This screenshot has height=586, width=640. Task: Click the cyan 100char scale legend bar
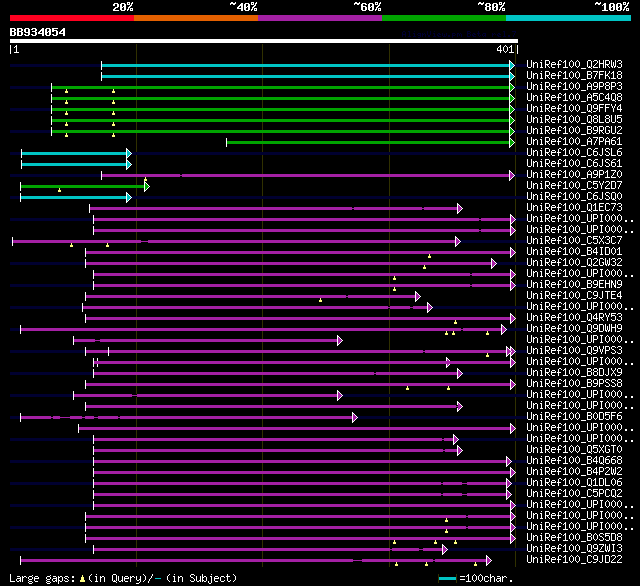click(447, 578)
